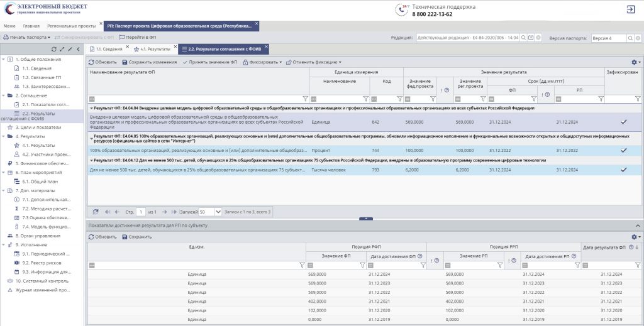
Task: Click help icon next to Дата достижения РП
Action: coord(574,256)
